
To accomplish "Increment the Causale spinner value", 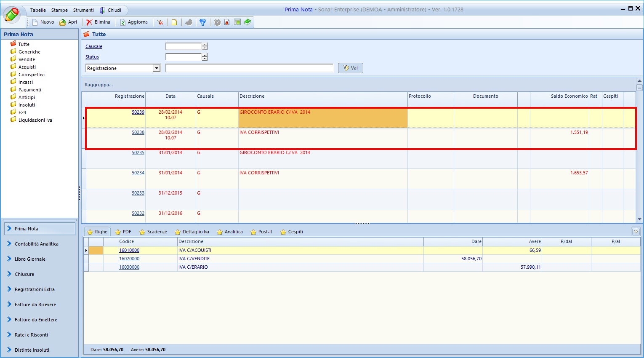I will tap(205, 45).
